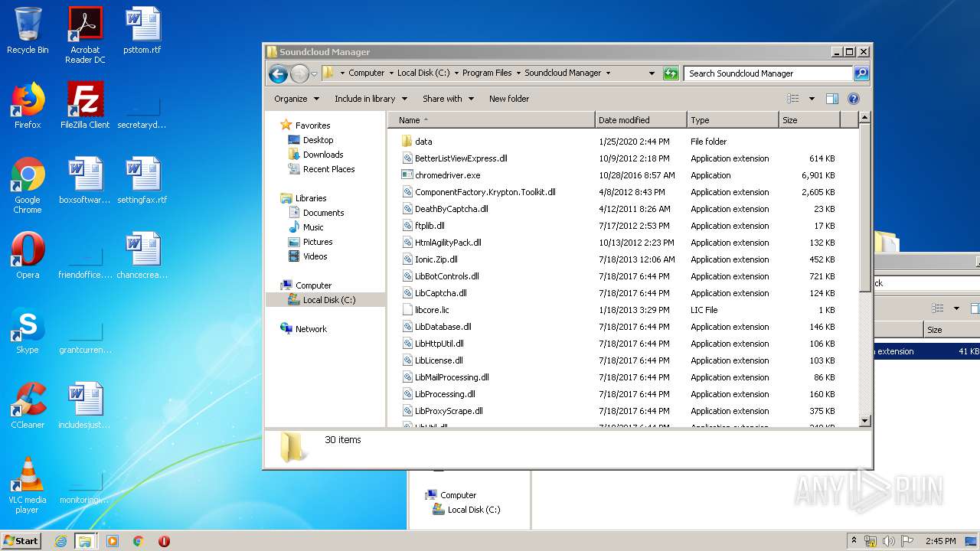Expand the Program Files breadcrumb arrow
980x551 pixels.
click(518, 73)
